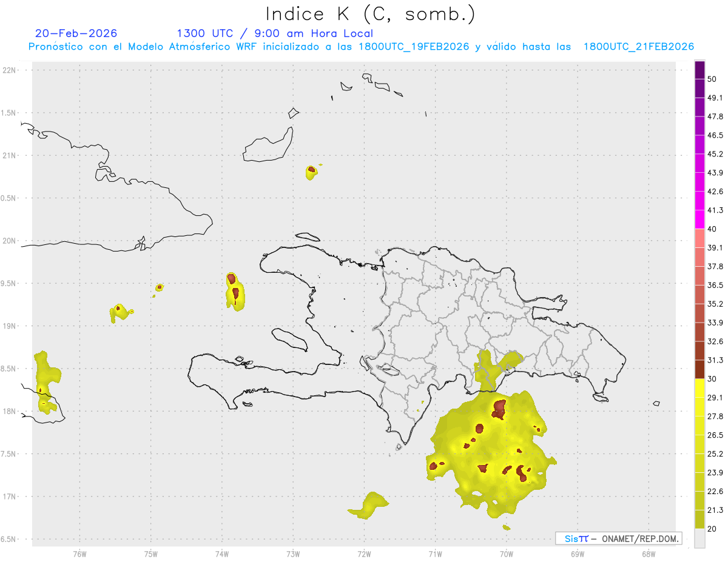
Task: Click the colorbar value '42.6'
Action: click(715, 192)
